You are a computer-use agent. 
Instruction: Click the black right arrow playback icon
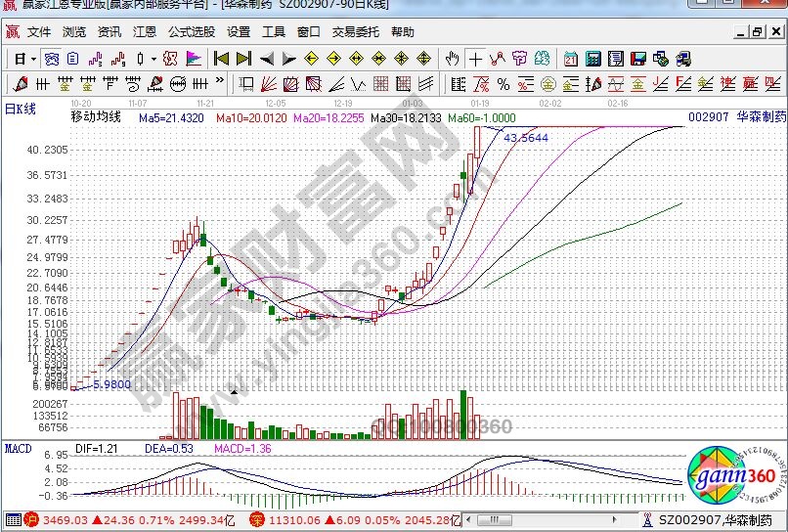(x=289, y=58)
